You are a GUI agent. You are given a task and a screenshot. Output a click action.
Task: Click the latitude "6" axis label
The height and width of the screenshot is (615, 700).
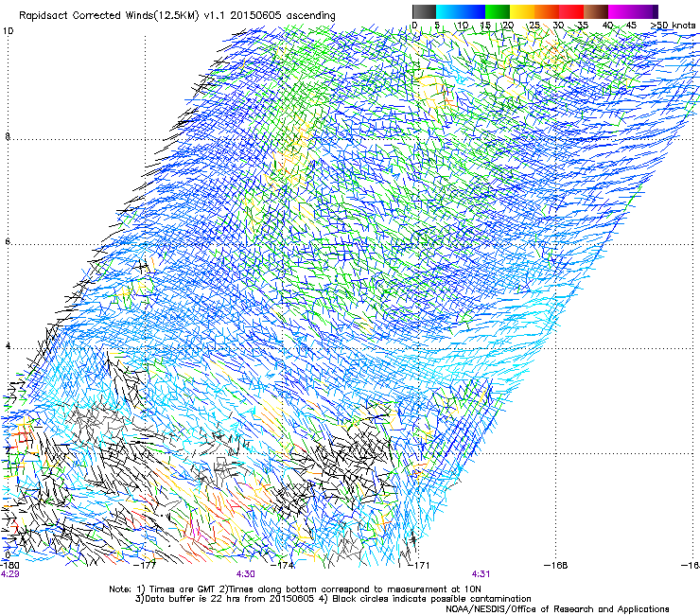pyautogui.click(x=8, y=241)
